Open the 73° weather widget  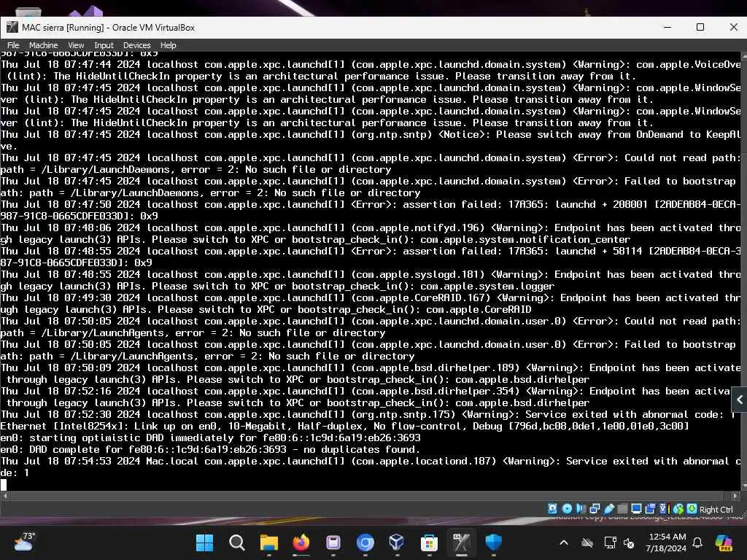[x=24, y=542]
